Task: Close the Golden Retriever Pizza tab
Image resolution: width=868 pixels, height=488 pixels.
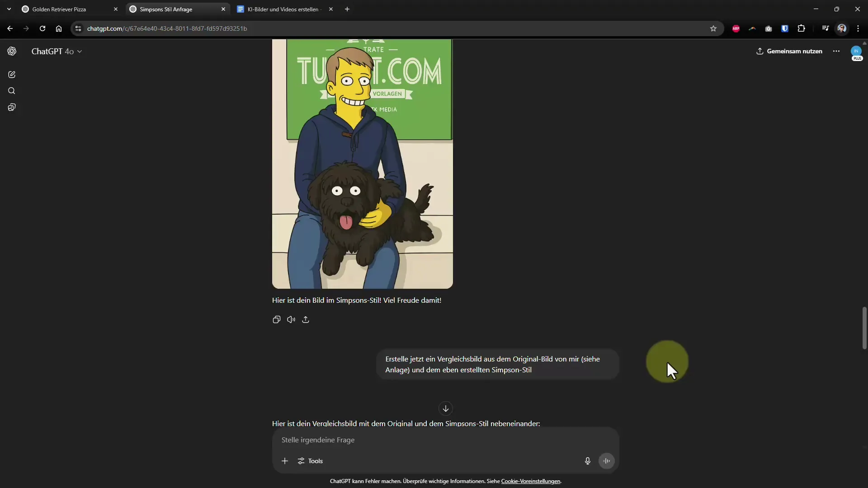Action: 116,9
